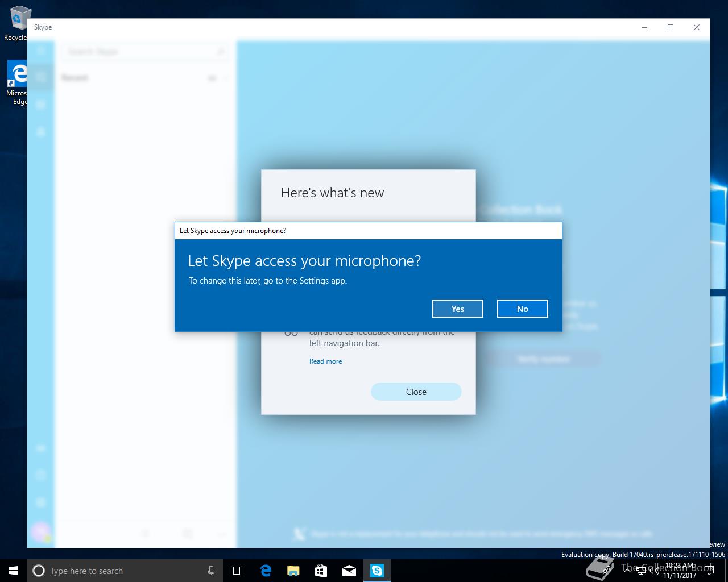Open Microsoft Store from the taskbar
Viewport: 728px width, 582px height.
click(321, 571)
